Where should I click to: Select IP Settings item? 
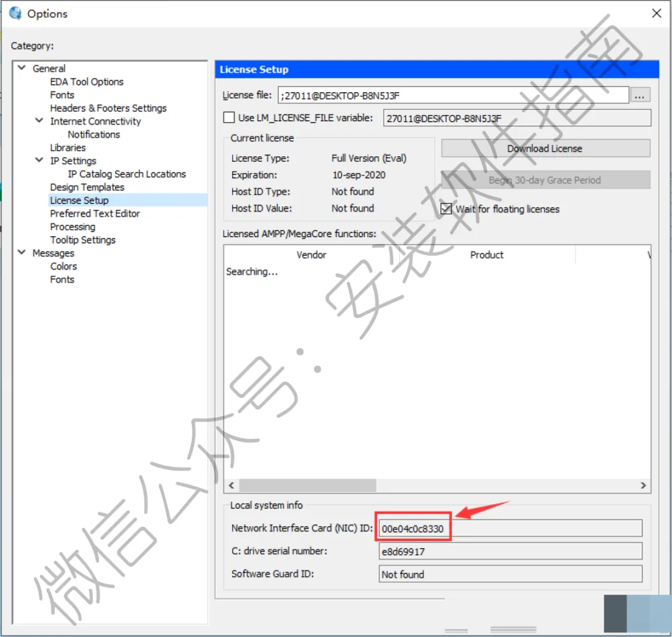click(x=73, y=161)
